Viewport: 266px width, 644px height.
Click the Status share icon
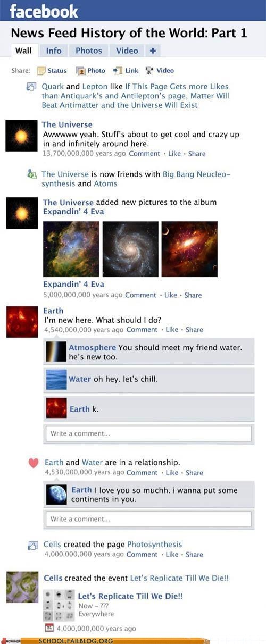41,71
